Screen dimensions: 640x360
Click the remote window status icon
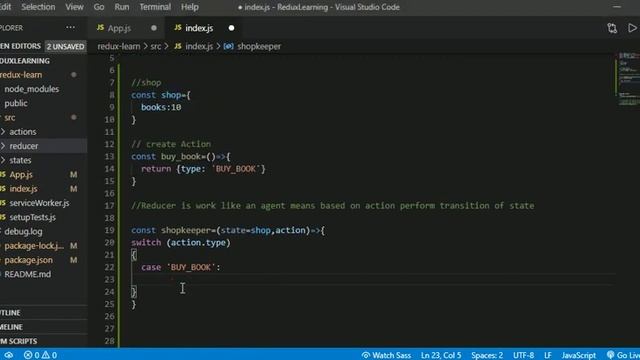point(8,355)
